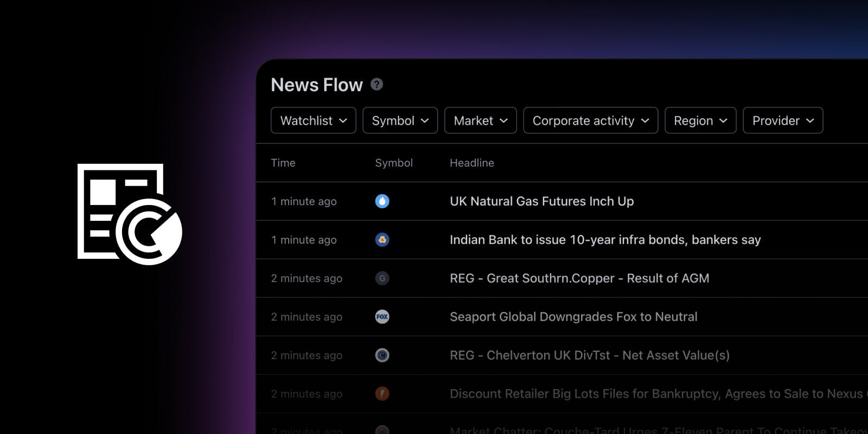
Task: Open the Market filter dropdown
Action: click(480, 120)
